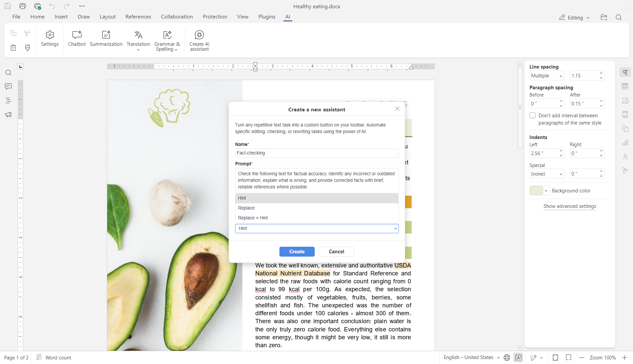
Task: Open Show advanced settings
Action: (570, 206)
